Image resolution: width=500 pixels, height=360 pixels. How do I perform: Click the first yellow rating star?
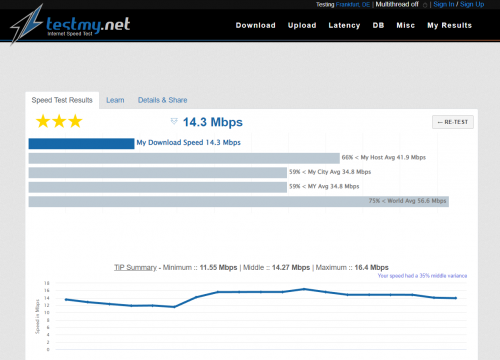pyautogui.click(x=43, y=121)
